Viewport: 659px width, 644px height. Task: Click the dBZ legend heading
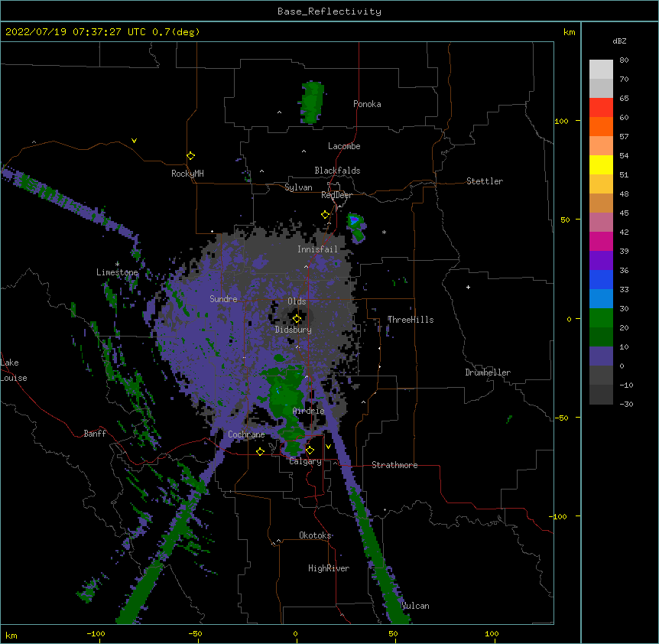[619, 41]
